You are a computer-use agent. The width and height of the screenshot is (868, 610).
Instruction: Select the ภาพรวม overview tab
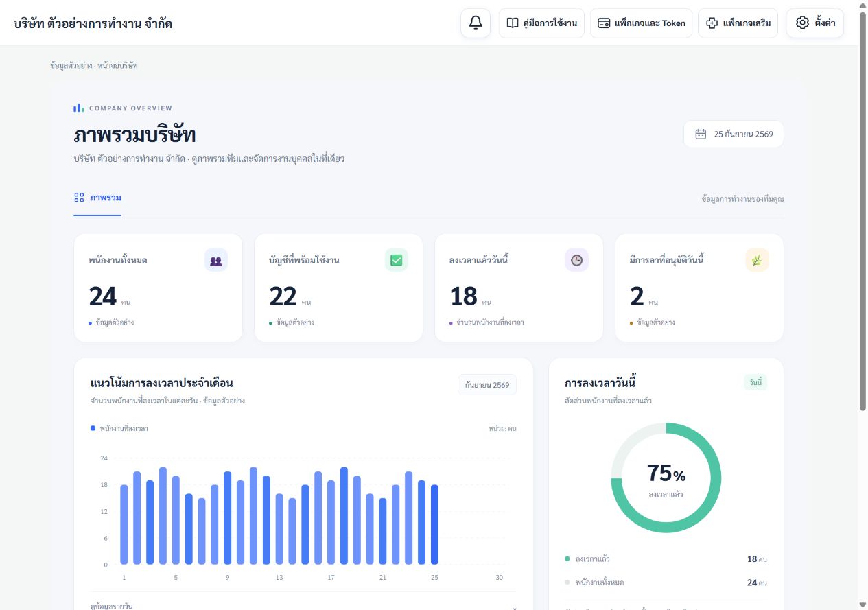(x=97, y=198)
